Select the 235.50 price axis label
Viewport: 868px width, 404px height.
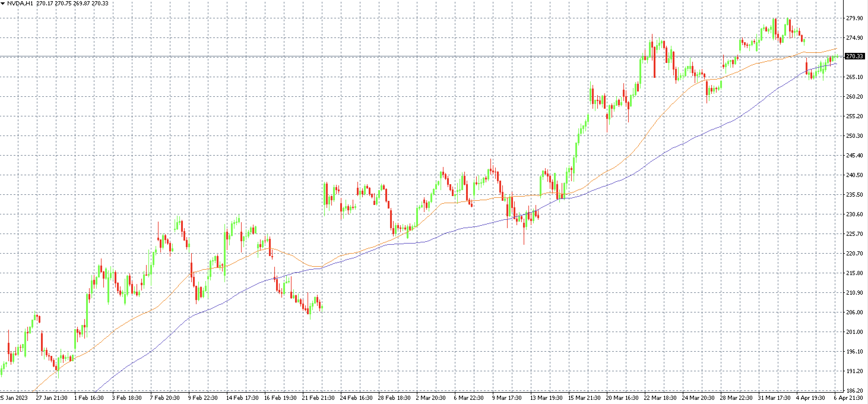click(855, 195)
